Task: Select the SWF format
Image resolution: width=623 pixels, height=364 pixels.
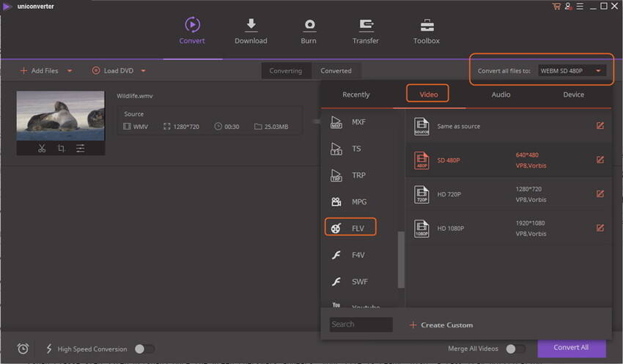Action: coord(359,281)
